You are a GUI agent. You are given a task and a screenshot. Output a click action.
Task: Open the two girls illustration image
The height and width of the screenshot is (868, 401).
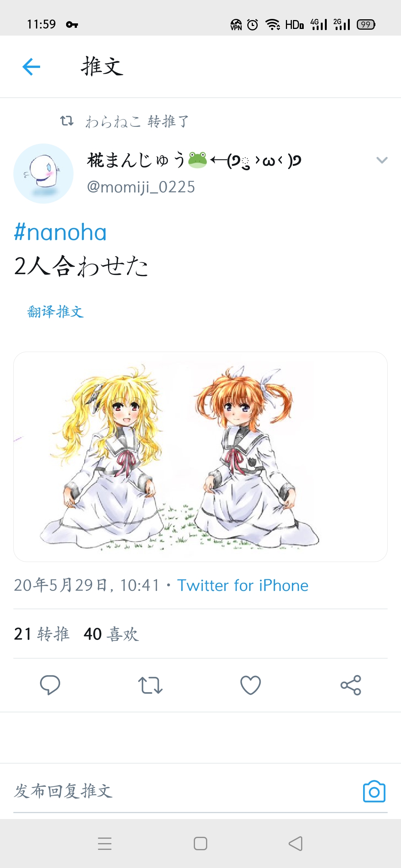[x=200, y=457]
